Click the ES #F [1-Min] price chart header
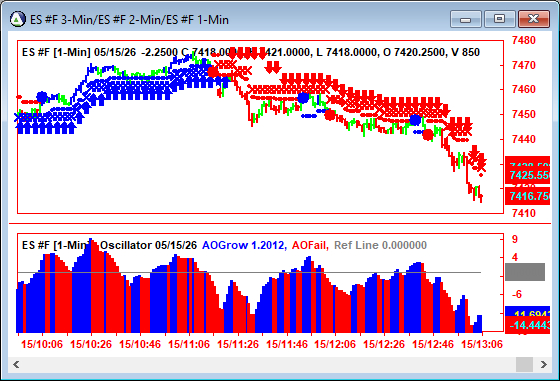The height and width of the screenshot is (381, 560). tap(251, 52)
